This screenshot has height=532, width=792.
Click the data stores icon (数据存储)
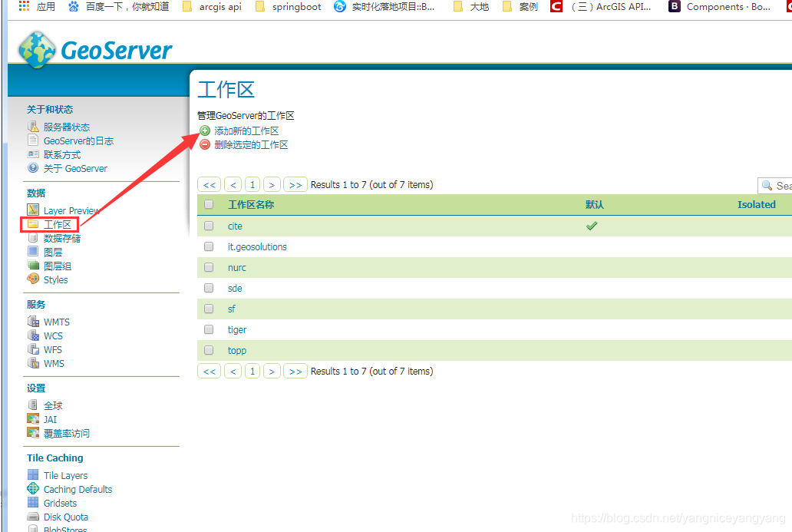tap(33, 237)
